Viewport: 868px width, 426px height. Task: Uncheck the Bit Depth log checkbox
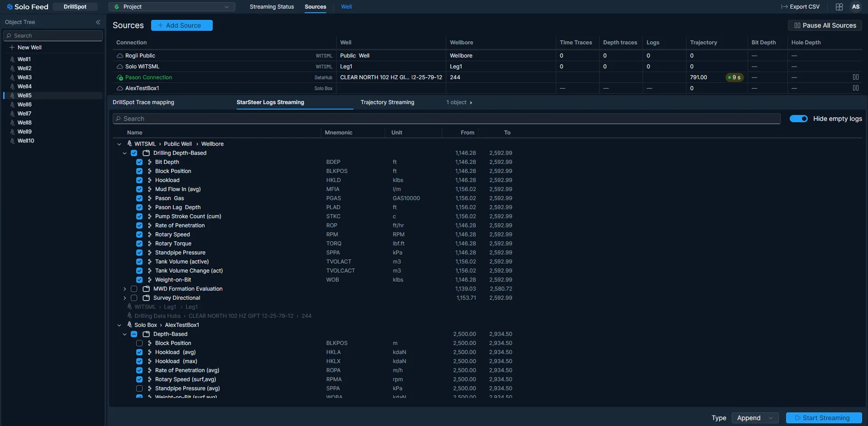(139, 162)
